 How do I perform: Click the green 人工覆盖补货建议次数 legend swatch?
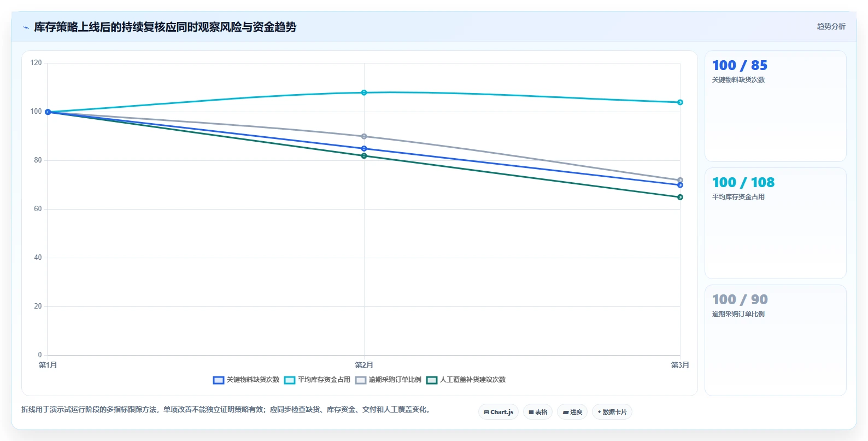pyautogui.click(x=432, y=380)
